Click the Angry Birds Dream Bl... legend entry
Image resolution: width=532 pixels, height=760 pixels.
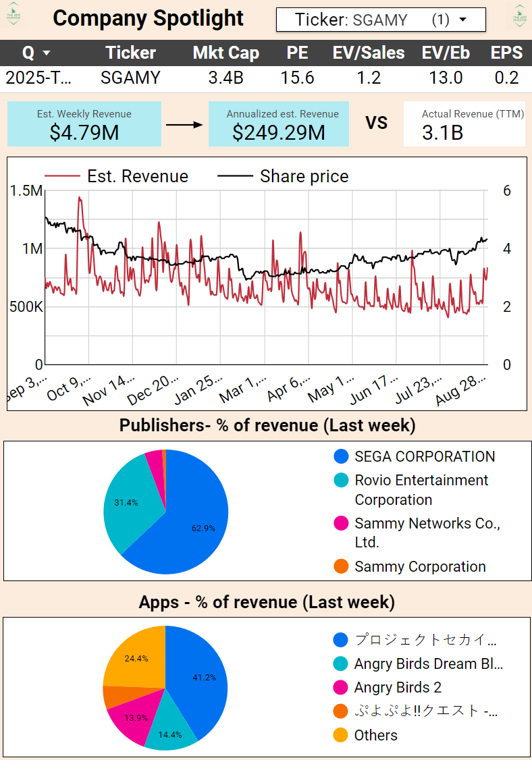(418, 663)
